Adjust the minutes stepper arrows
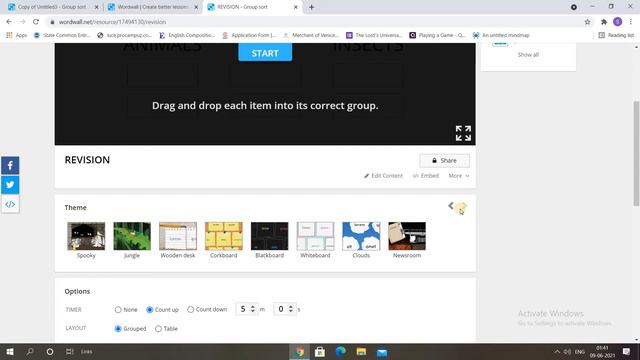This screenshot has height=360, width=640. click(x=253, y=309)
